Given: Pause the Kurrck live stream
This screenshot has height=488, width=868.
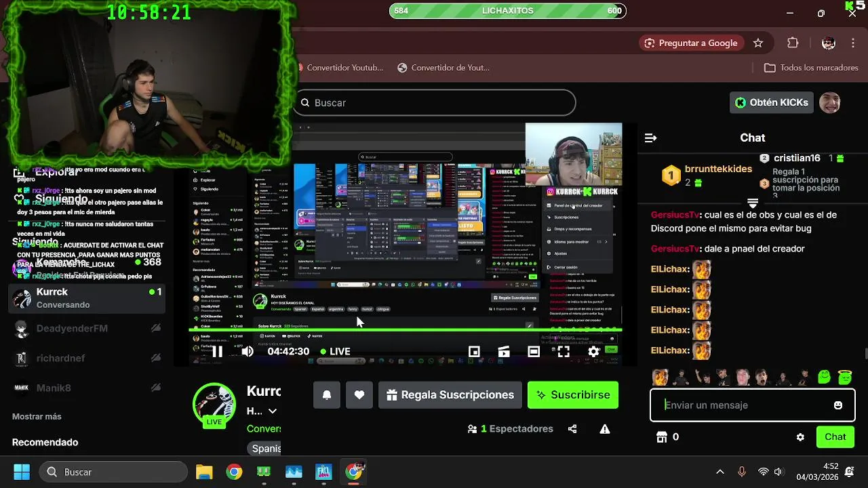Looking at the screenshot, I should (217, 351).
